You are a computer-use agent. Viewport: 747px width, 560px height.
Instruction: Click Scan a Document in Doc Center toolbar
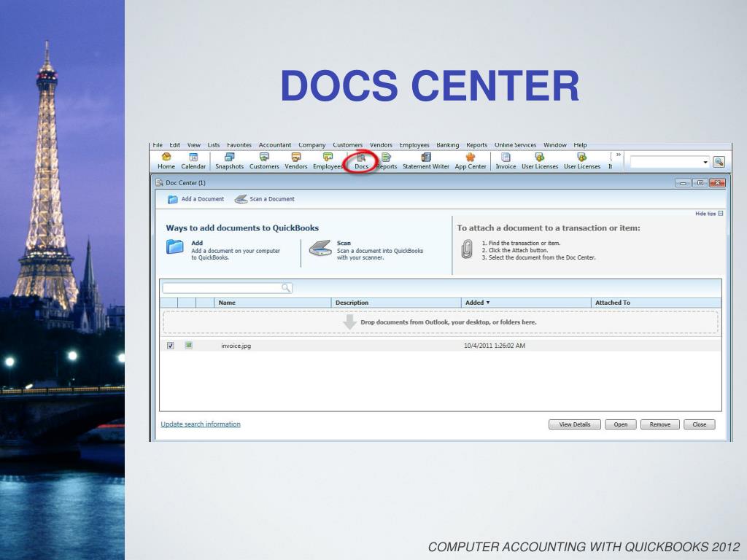coord(265,199)
